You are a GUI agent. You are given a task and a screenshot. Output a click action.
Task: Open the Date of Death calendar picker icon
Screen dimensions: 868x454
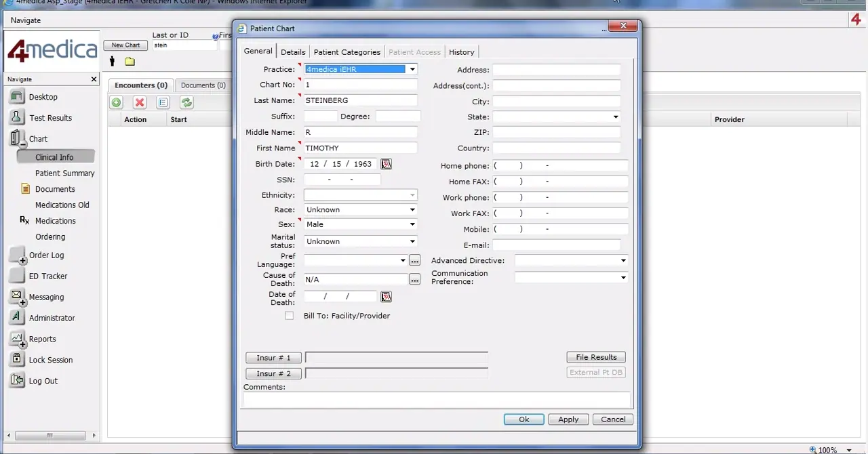[386, 296]
